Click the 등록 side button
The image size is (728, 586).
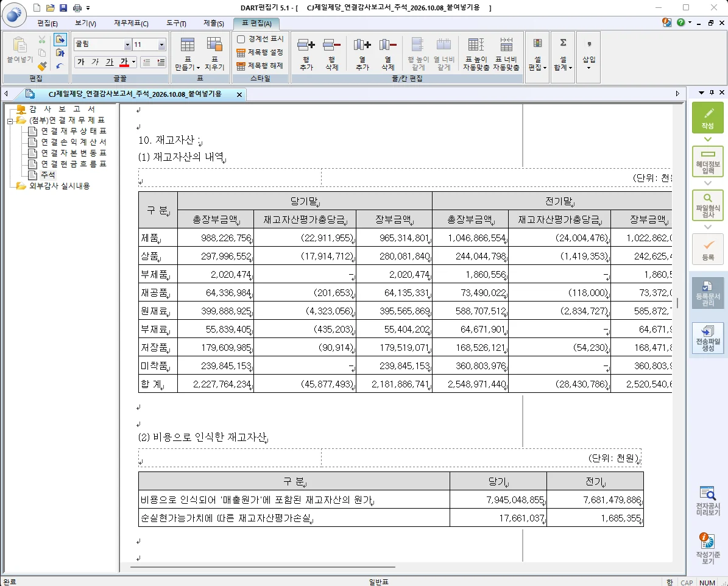pyautogui.click(x=707, y=249)
